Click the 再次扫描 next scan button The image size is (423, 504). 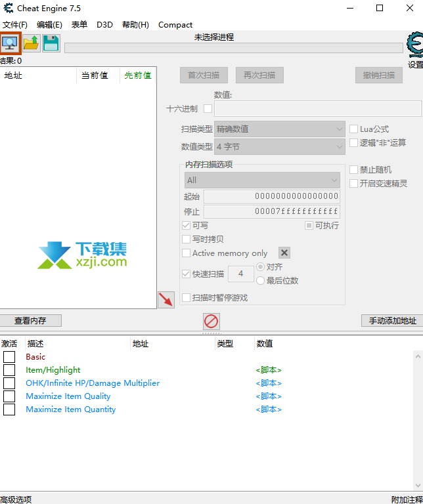point(259,75)
